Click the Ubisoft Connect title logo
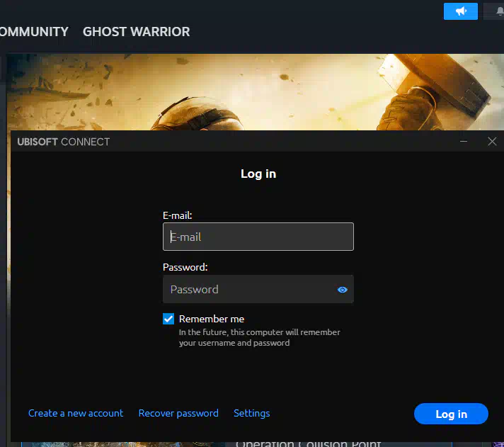Image resolution: width=504 pixels, height=447 pixels. pos(64,142)
